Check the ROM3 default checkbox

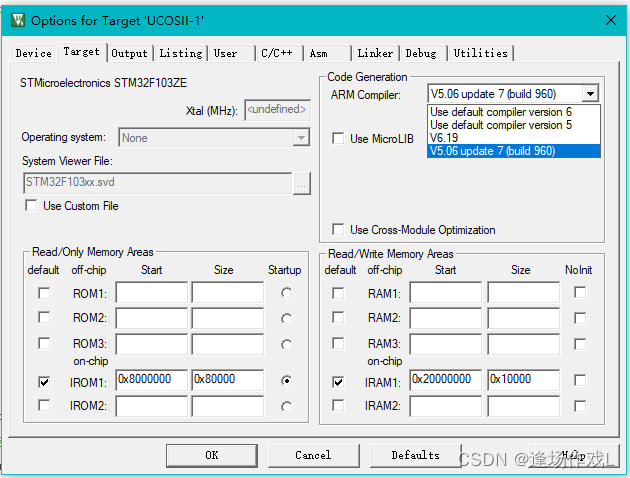click(x=44, y=343)
